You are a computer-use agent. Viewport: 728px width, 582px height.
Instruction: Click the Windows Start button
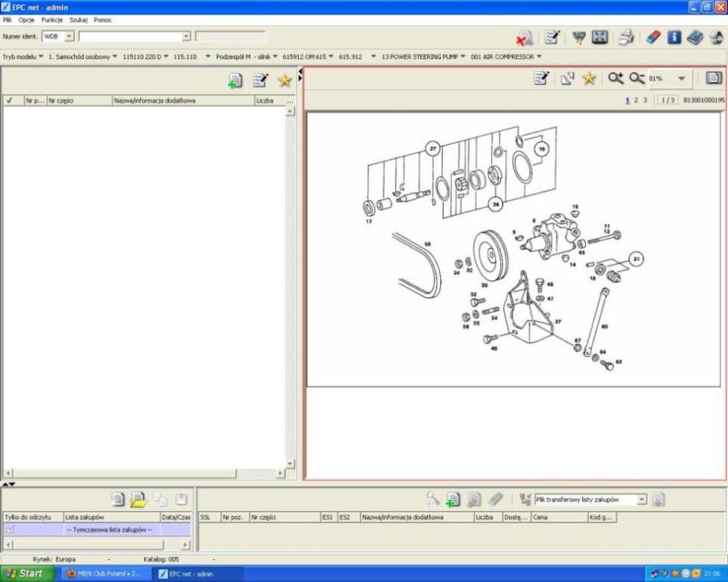tap(25, 574)
